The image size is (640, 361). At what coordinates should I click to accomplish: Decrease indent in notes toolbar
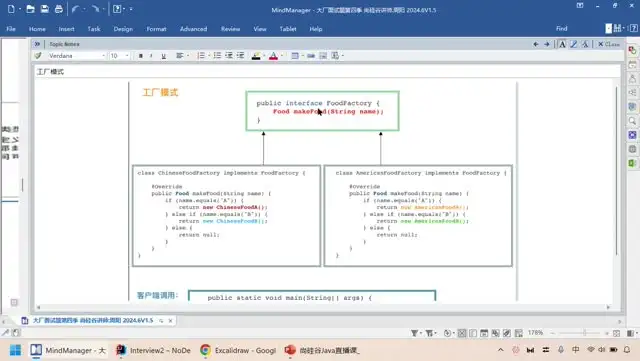229,56
